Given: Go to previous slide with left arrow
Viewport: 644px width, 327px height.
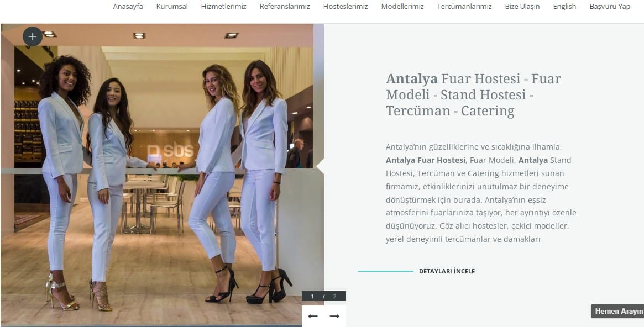Looking at the screenshot, I should [x=313, y=316].
